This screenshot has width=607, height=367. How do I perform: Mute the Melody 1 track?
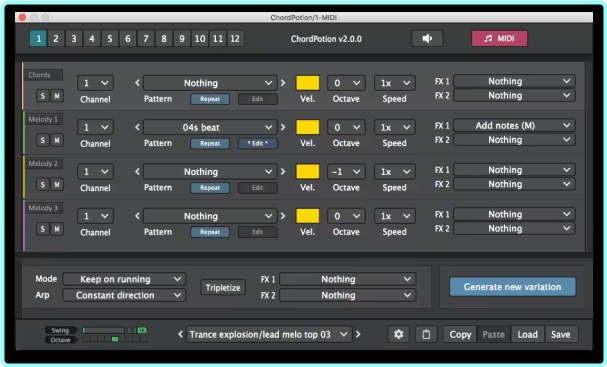pyautogui.click(x=57, y=140)
